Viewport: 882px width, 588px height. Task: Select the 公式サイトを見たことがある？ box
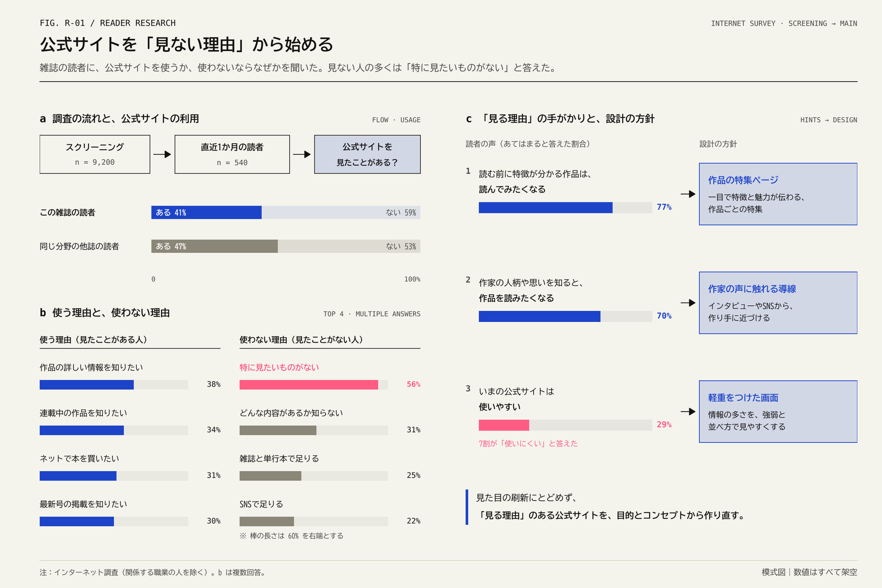point(367,154)
